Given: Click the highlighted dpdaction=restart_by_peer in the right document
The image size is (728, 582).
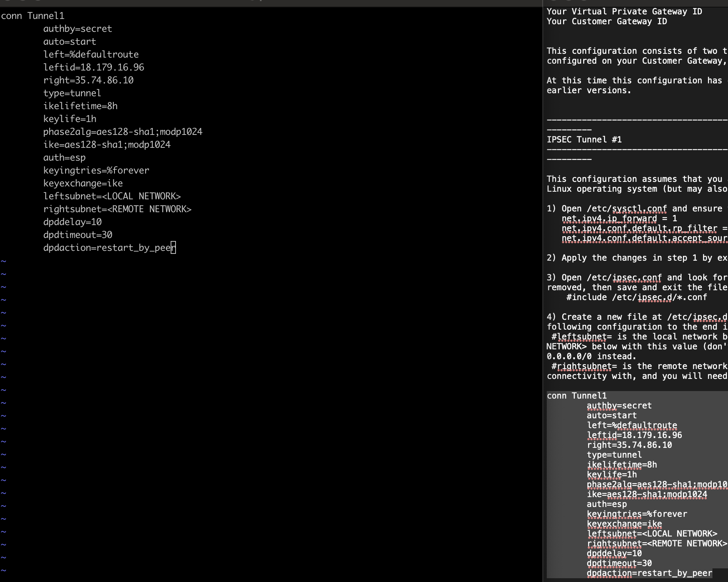Looking at the screenshot, I should [649, 573].
